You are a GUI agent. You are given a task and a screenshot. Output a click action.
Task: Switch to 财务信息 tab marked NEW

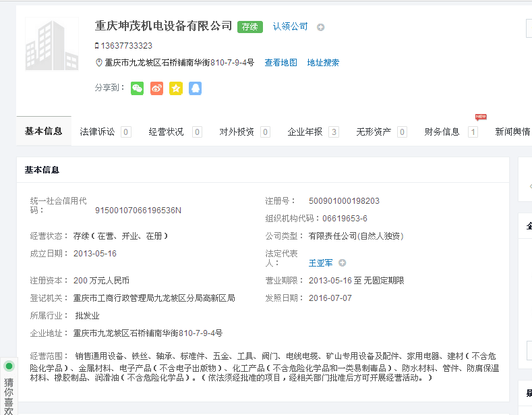point(442,132)
